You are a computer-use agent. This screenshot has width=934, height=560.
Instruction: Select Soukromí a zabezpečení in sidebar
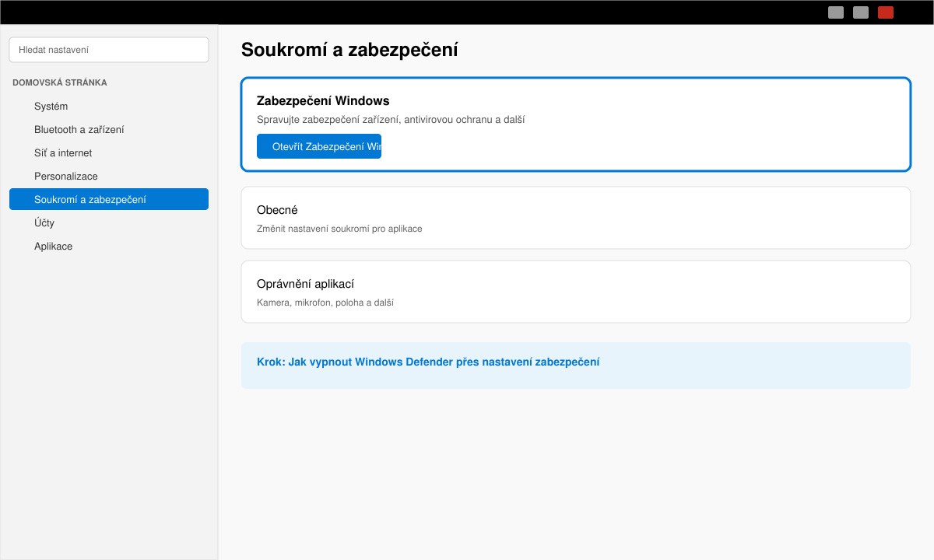[109, 200]
